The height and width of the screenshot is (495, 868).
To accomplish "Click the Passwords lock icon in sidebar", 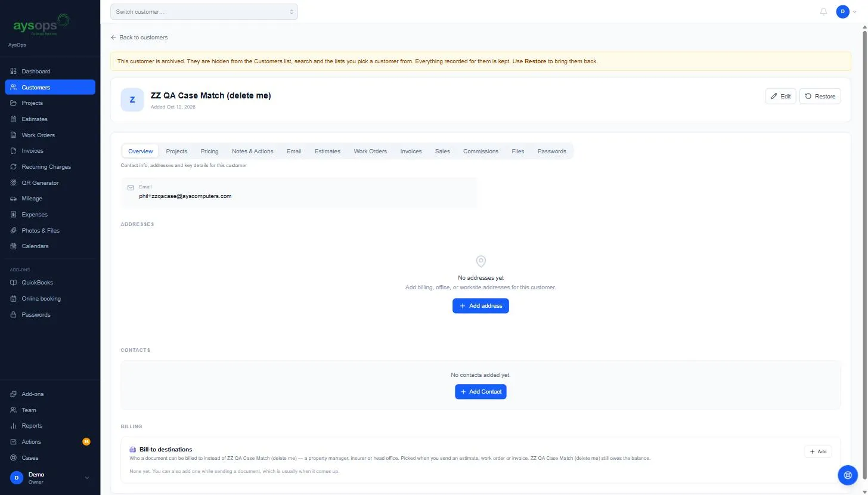I will 14,315.
